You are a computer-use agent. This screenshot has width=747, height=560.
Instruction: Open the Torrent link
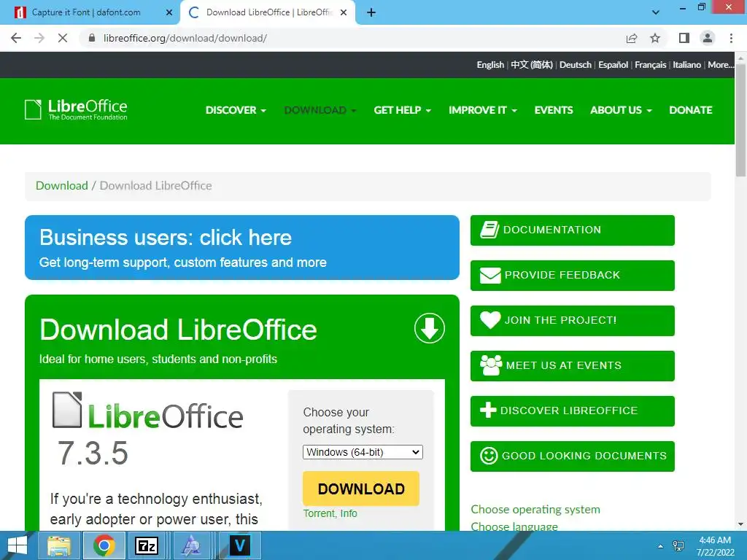coord(319,513)
